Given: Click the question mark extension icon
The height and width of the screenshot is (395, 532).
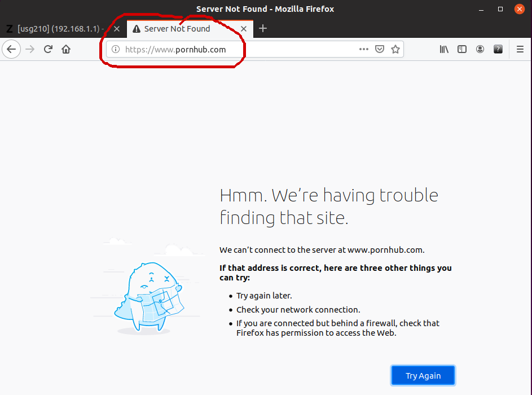Looking at the screenshot, I should point(498,49).
